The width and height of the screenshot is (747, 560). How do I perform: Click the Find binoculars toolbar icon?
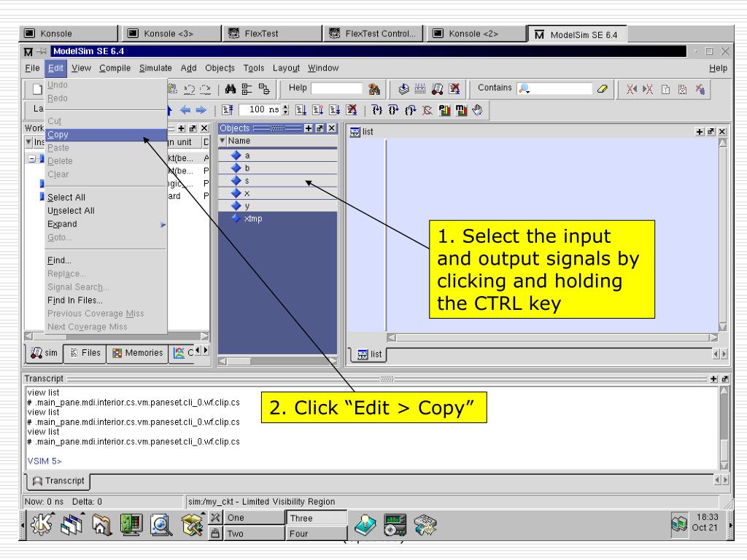click(x=230, y=88)
